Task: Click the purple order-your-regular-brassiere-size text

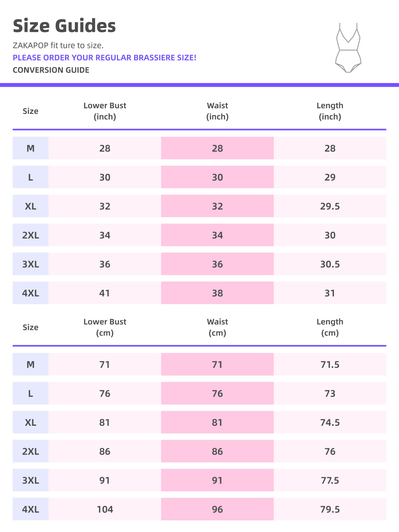Action: coord(105,58)
